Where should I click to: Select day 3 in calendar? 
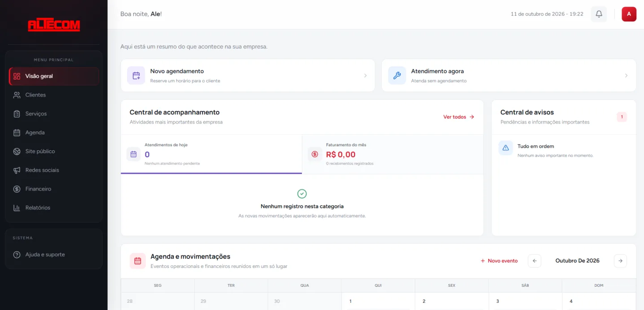pyautogui.click(x=525, y=301)
